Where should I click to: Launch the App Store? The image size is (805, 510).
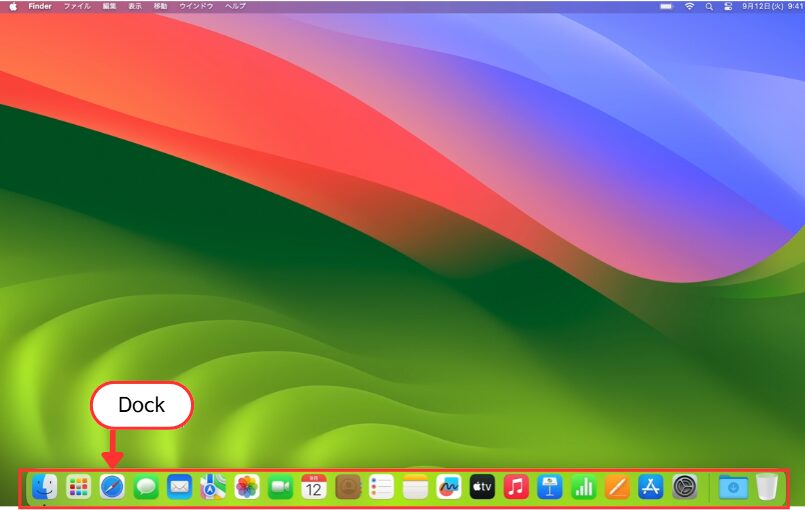pyautogui.click(x=651, y=487)
